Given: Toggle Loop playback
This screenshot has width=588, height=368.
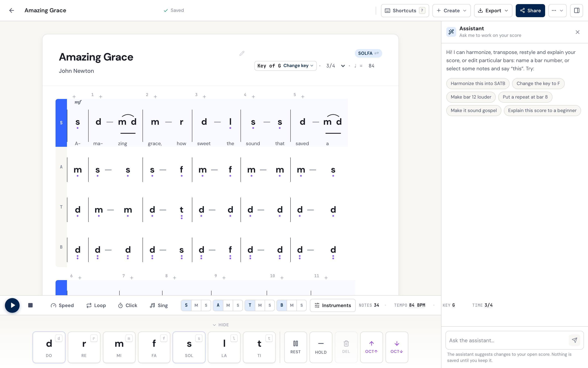Looking at the screenshot, I should pyautogui.click(x=96, y=305).
